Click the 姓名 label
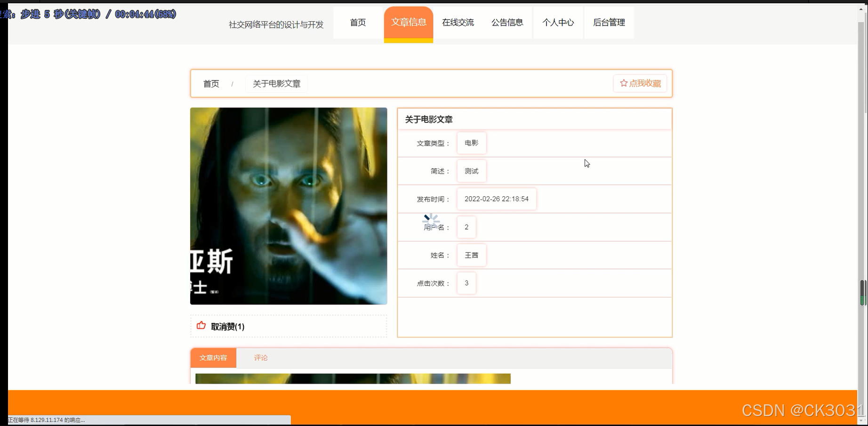This screenshot has height=426, width=868. coord(440,255)
